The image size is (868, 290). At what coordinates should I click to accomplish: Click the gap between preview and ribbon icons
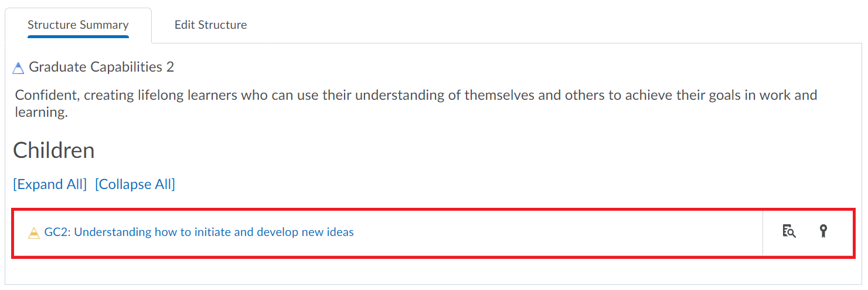(808, 231)
